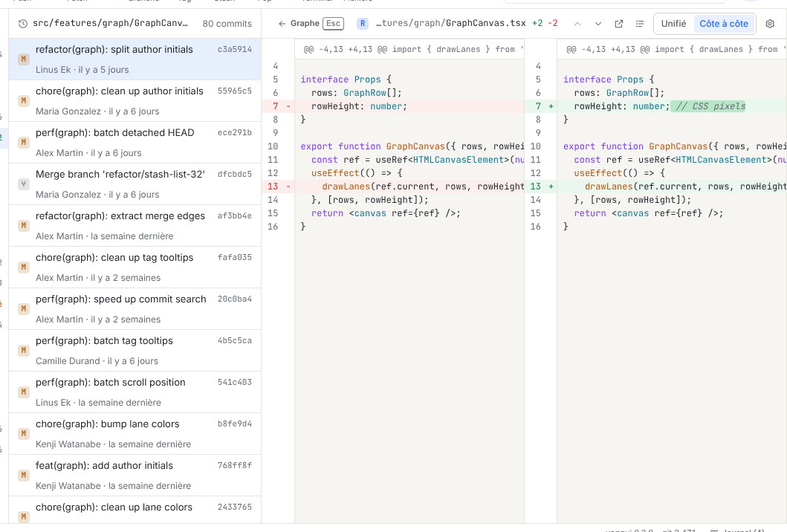Viewport: 787px width, 532px height.
Task: Select commit 'perf(graph): speed up commit search'
Action: [135, 309]
